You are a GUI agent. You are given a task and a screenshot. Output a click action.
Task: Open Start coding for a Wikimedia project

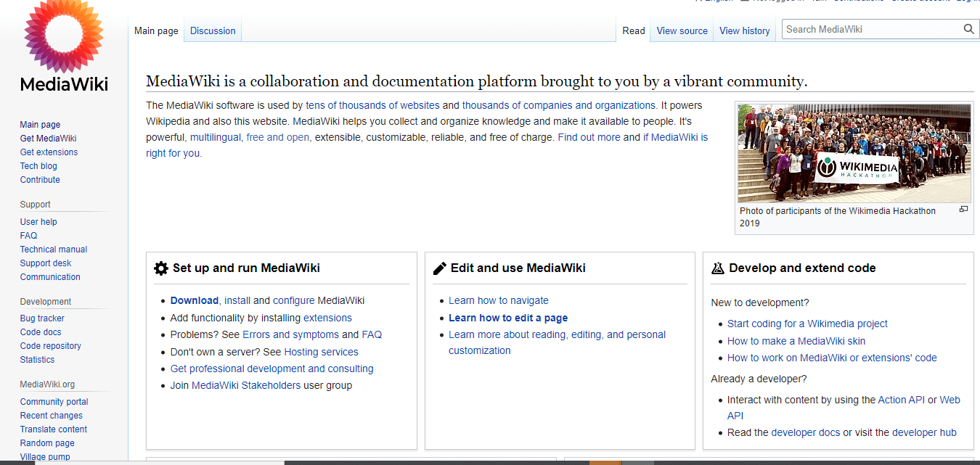point(807,324)
